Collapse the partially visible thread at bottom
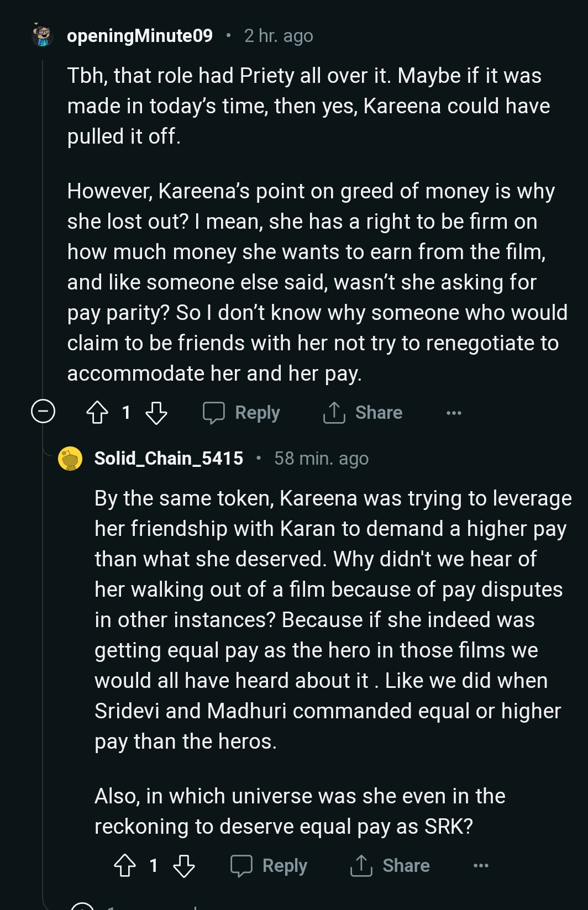Image resolution: width=588 pixels, height=910 pixels. pyautogui.click(x=82, y=907)
